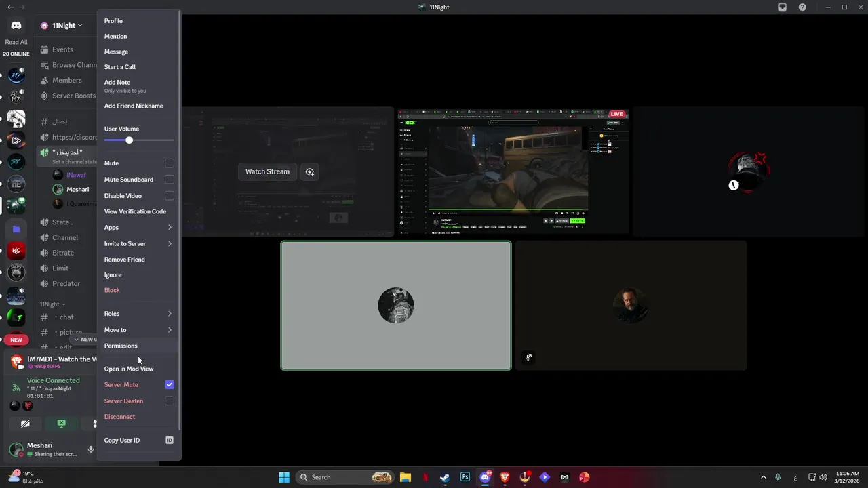This screenshot has width=868, height=488.
Task: Click taskbar volume speaker icon
Action: 823,477
